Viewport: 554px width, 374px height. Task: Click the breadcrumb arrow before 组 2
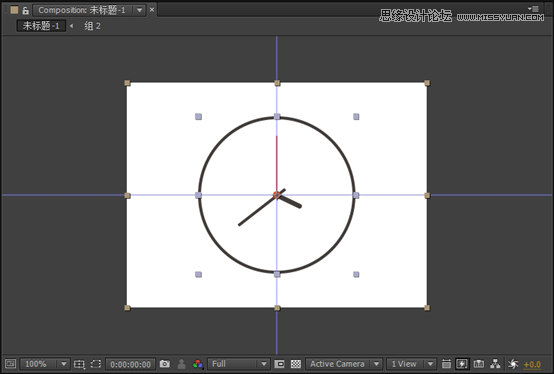click(71, 26)
